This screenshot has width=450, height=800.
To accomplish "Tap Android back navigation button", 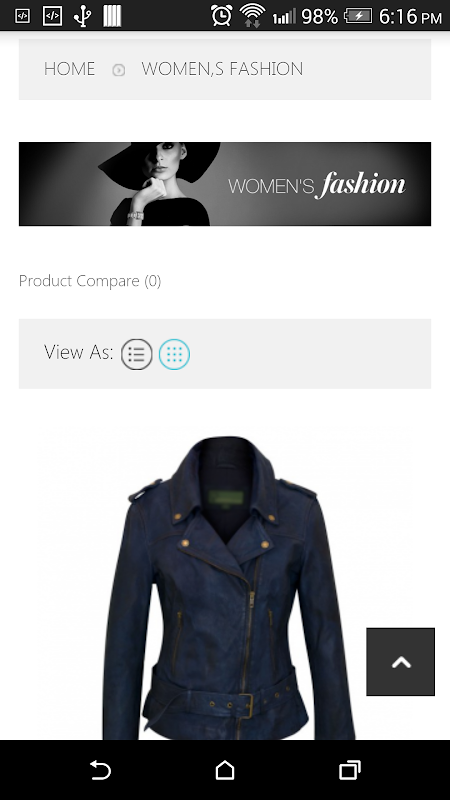I will click(100, 770).
